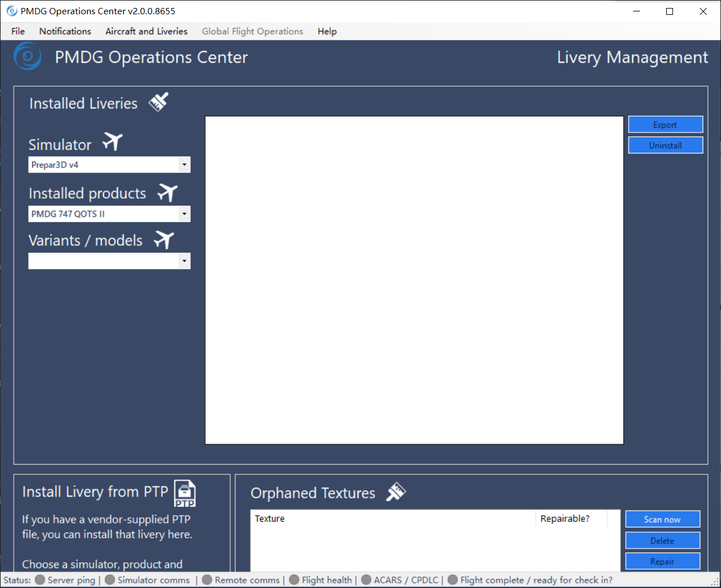Click inside the installed liveries list box

pyautogui.click(x=414, y=280)
